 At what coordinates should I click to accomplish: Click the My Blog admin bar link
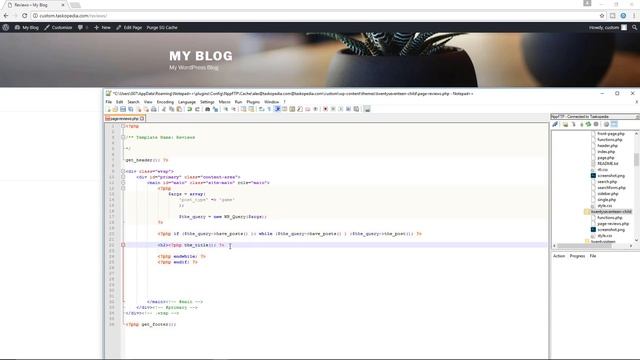tap(27, 27)
